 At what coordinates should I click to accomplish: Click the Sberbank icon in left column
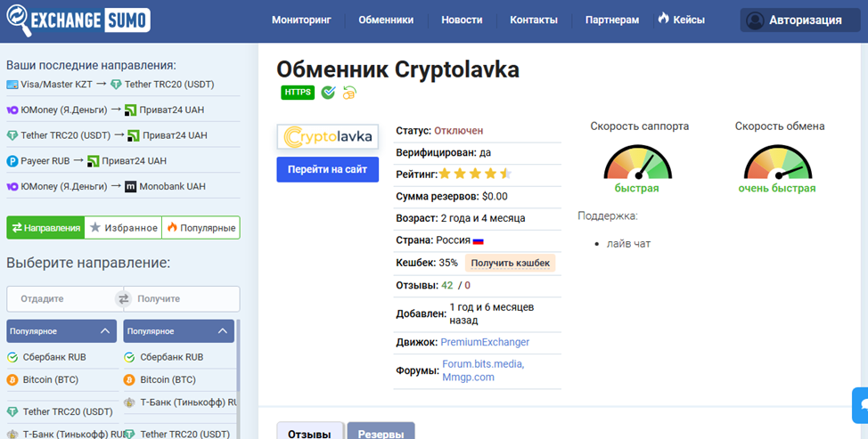[x=12, y=357]
